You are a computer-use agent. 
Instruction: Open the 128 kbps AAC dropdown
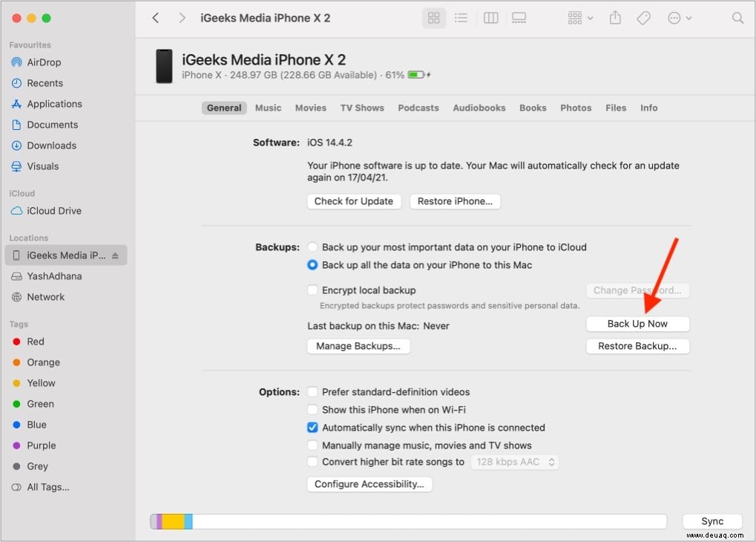click(x=515, y=462)
